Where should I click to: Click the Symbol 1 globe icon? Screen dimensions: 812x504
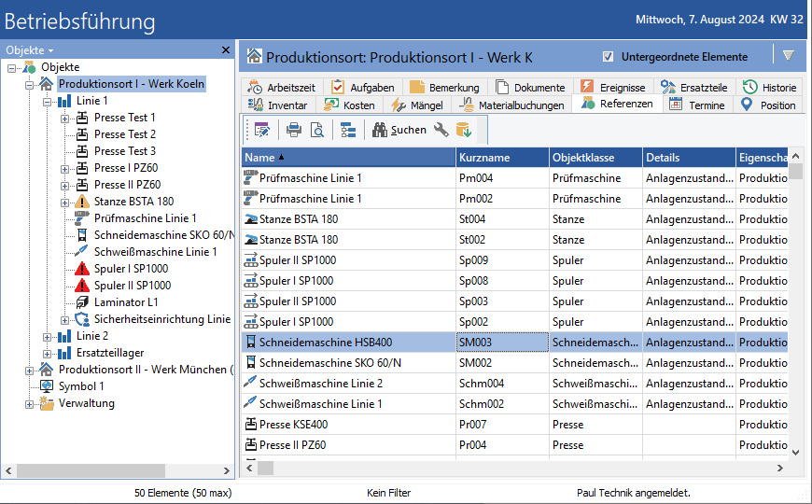point(47,386)
